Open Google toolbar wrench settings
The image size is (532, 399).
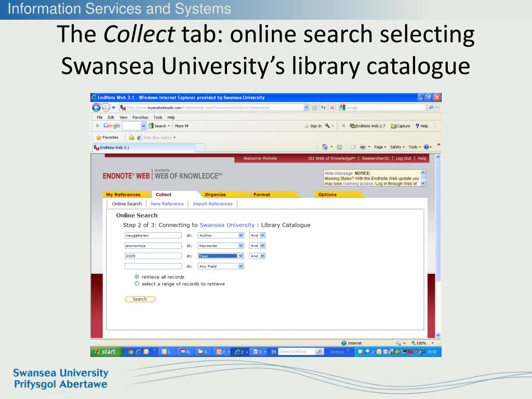(x=327, y=126)
